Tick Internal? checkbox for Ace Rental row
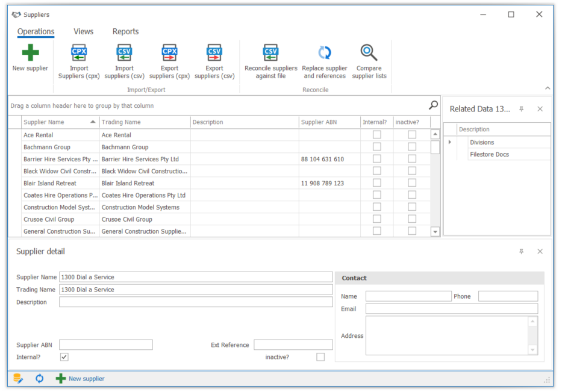Screen dimensions: 565x392 [x=376, y=135]
